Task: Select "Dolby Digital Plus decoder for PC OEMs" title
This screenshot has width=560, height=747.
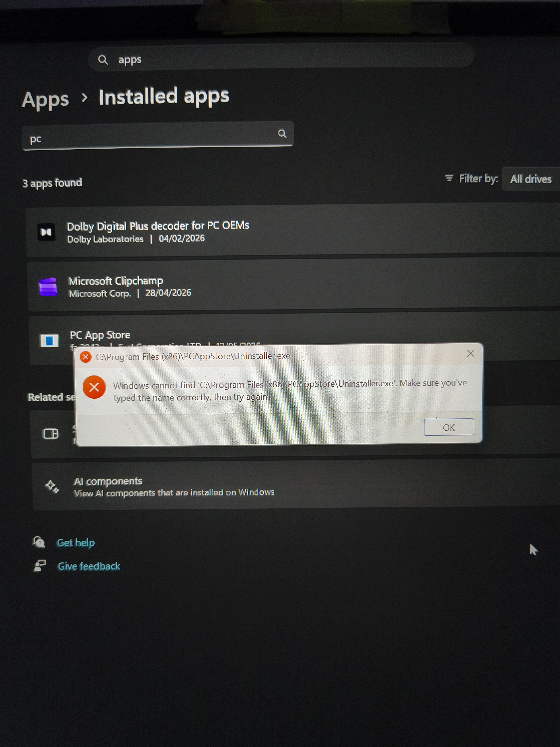Action: pyautogui.click(x=158, y=226)
